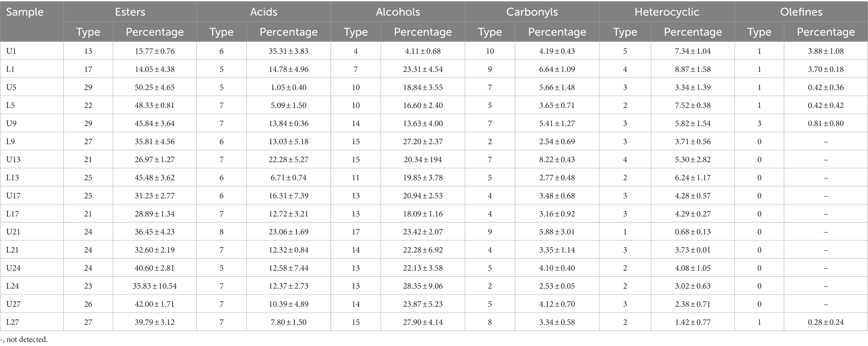Click alcohols value 20.34 ± 194 cell

pos(423,159)
